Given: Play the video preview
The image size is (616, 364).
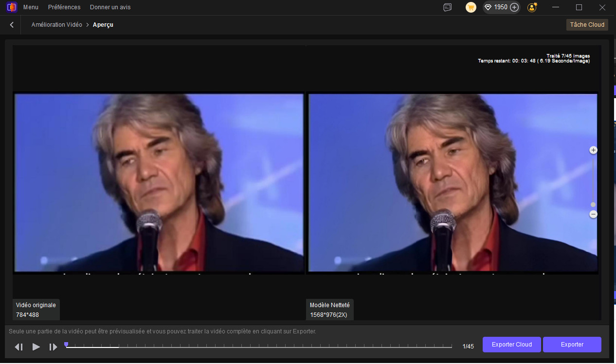Looking at the screenshot, I should (x=36, y=347).
